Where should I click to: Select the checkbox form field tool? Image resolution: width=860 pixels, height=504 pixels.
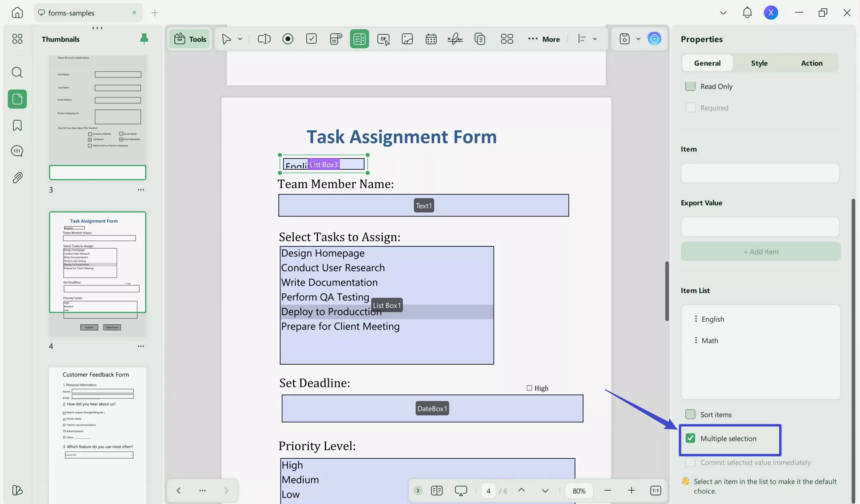(311, 39)
